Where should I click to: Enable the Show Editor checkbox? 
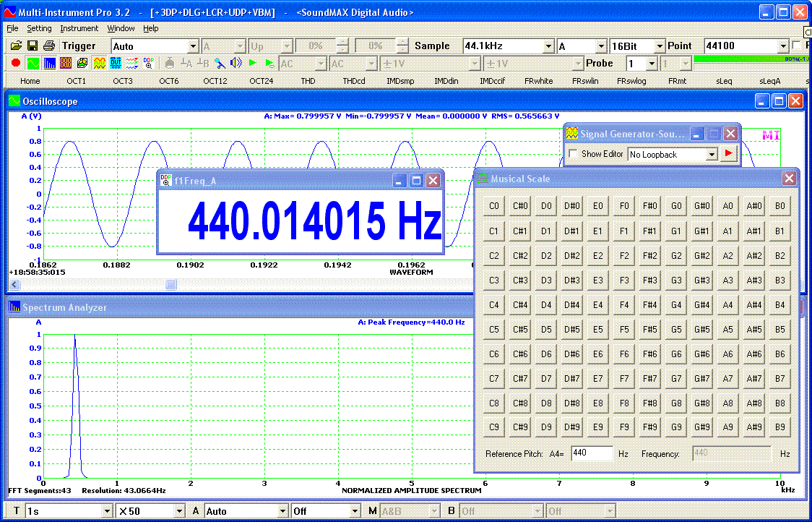573,153
